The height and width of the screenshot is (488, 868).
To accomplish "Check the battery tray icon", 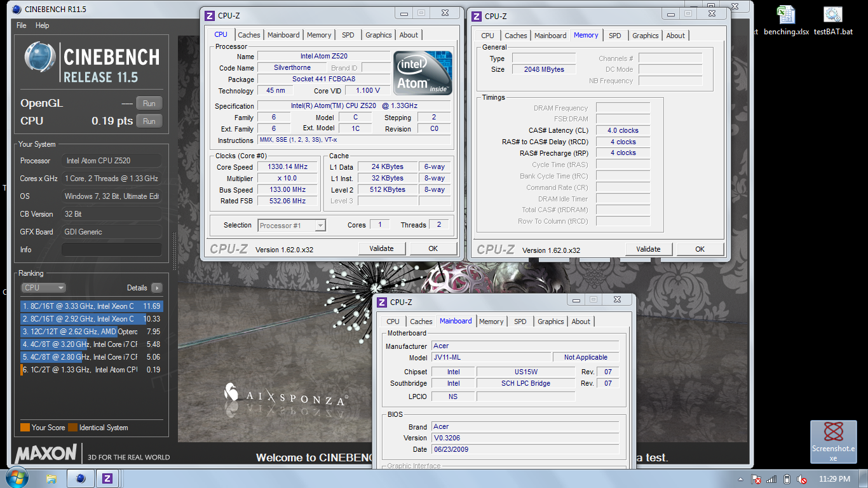I will tap(787, 479).
